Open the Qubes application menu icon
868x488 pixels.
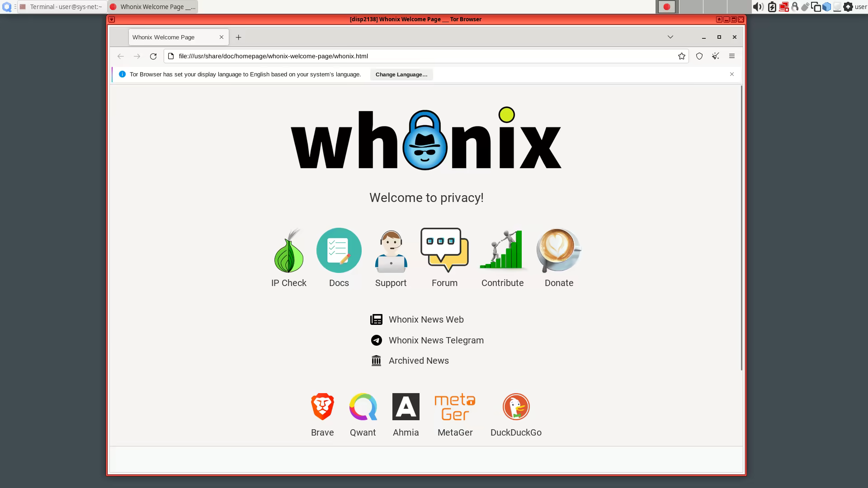pyautogui.click(x=7, y=7)
